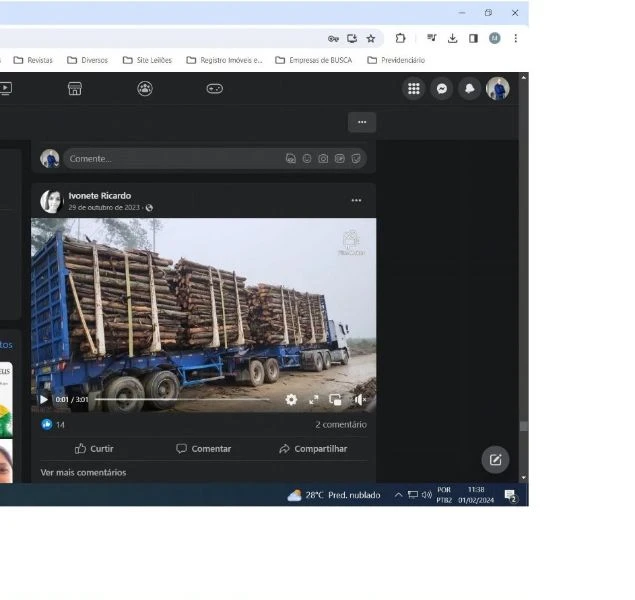Open the Facebook menu grid icon
635x600 pixels.
tap(413, 89)
